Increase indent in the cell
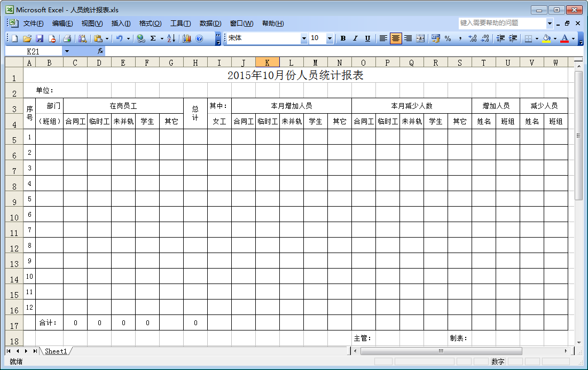The height and width of the screenshot is (370, 588). 513,38
